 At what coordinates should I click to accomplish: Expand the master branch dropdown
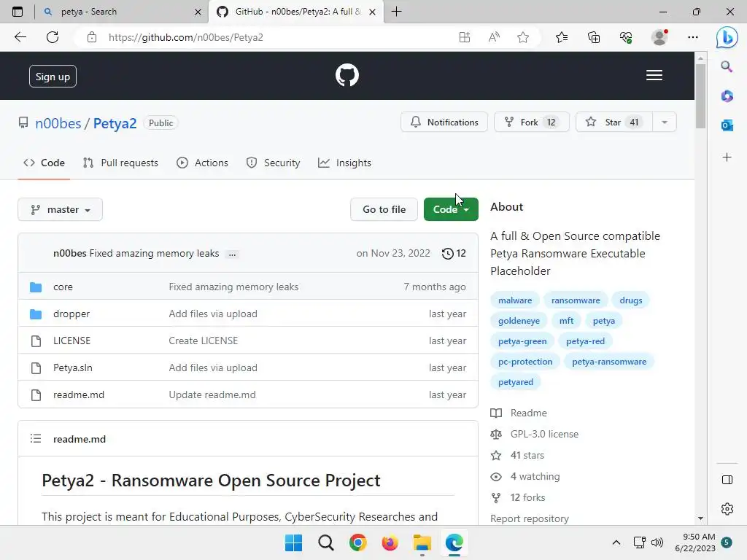pos(60,209)
